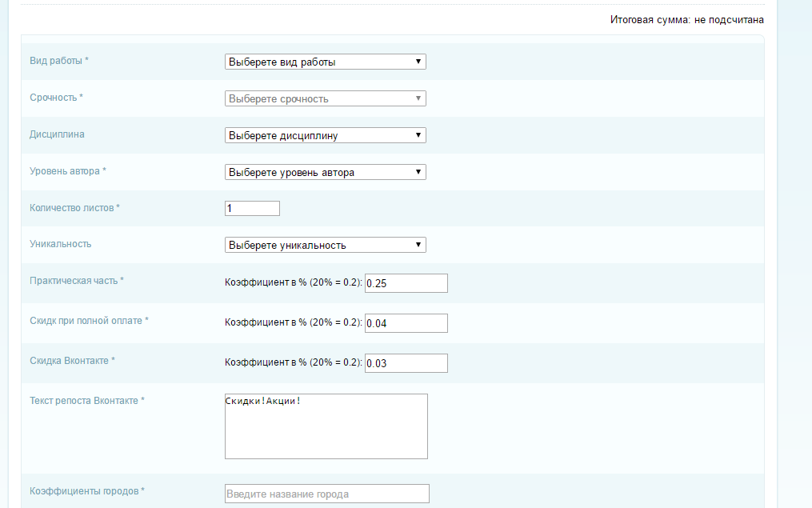Click the 'Дисциплина' label
Viewport: 812px width, 508px height.
point(57,134)
